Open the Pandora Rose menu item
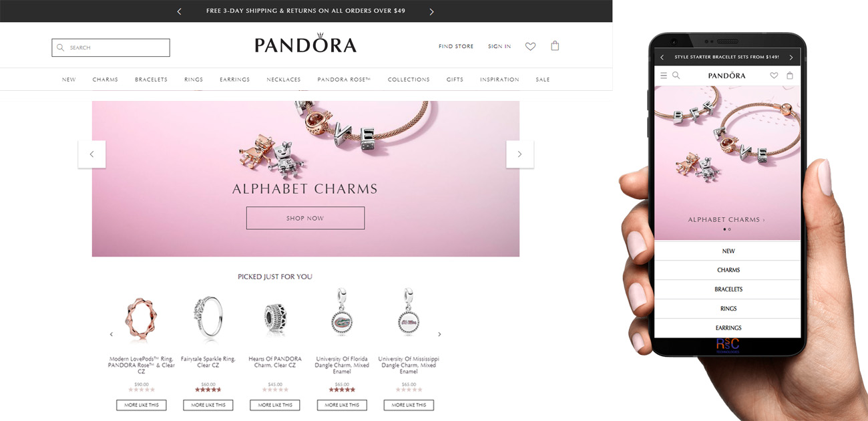 click(x=344, y=80)
